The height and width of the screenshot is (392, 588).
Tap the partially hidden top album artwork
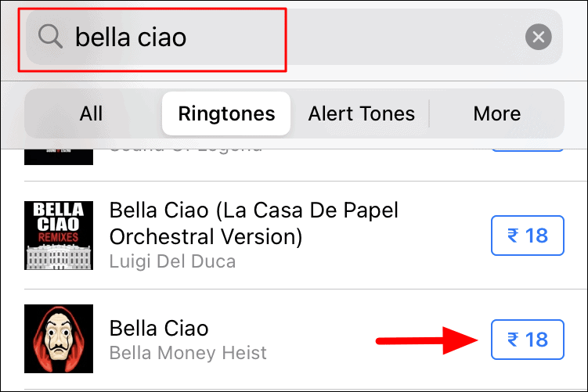(59, 156)
